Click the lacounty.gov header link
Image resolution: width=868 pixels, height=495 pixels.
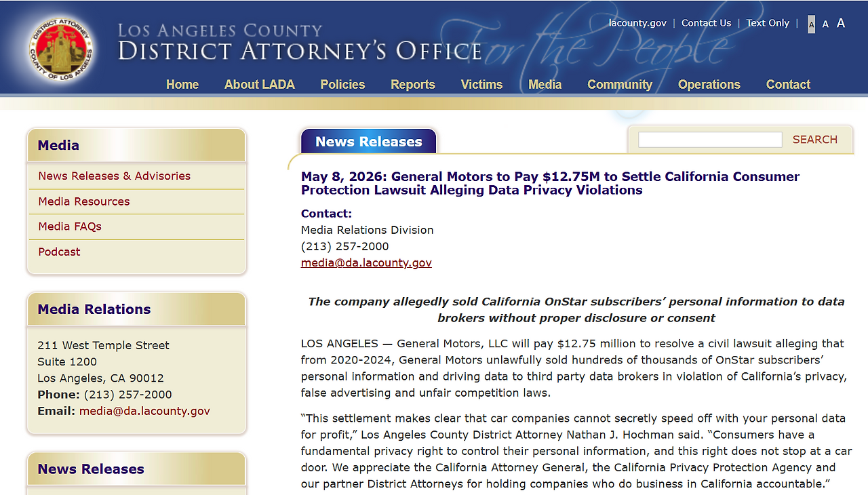pyautogui.click(x=637, y=23)
